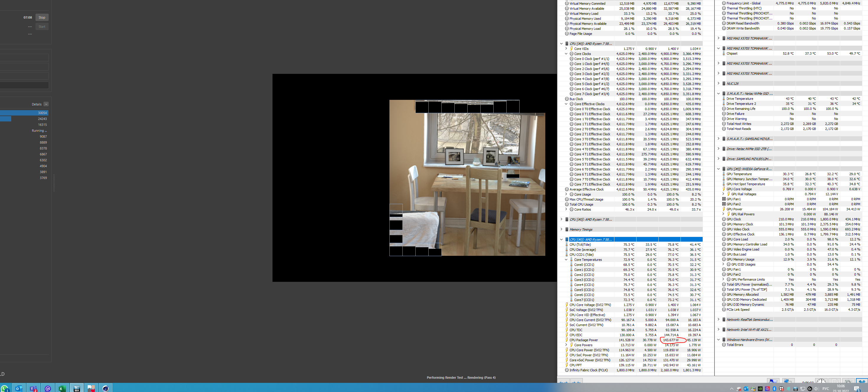868x392 pixels.
Task: Open Outlook from the taskbar
Action: click(x=19, y=389)
